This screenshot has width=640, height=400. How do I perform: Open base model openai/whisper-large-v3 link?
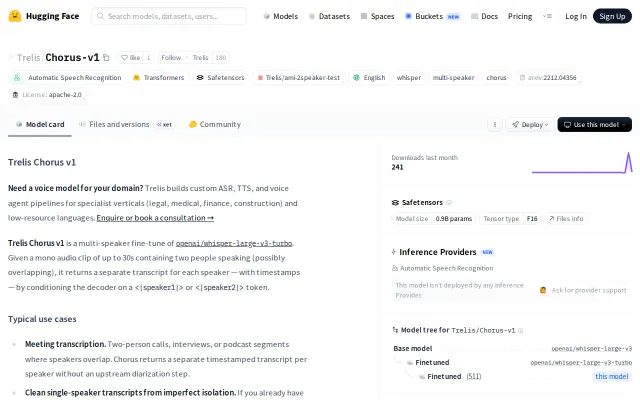[591, 349]
